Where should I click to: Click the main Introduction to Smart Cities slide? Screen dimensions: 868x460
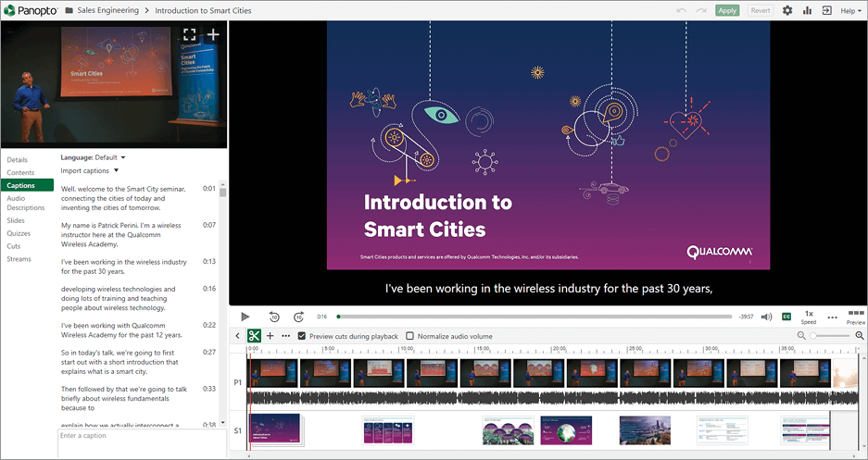[548, 145]
